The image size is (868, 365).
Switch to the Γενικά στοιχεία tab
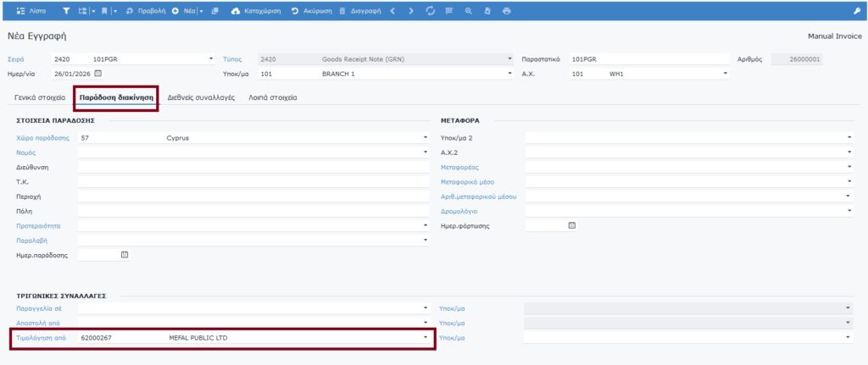pos(41,98)
